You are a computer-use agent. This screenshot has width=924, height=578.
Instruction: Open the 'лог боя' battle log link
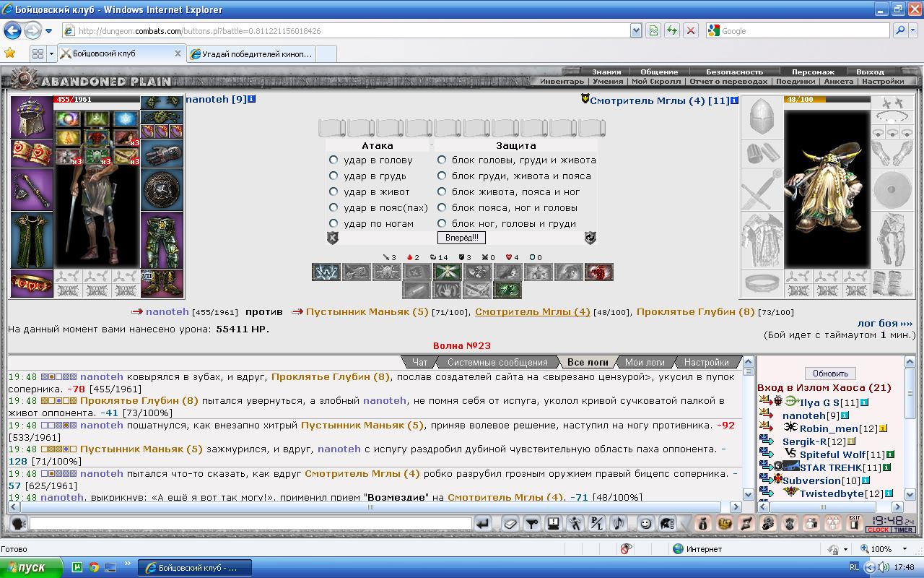click(x=884, y=323)
